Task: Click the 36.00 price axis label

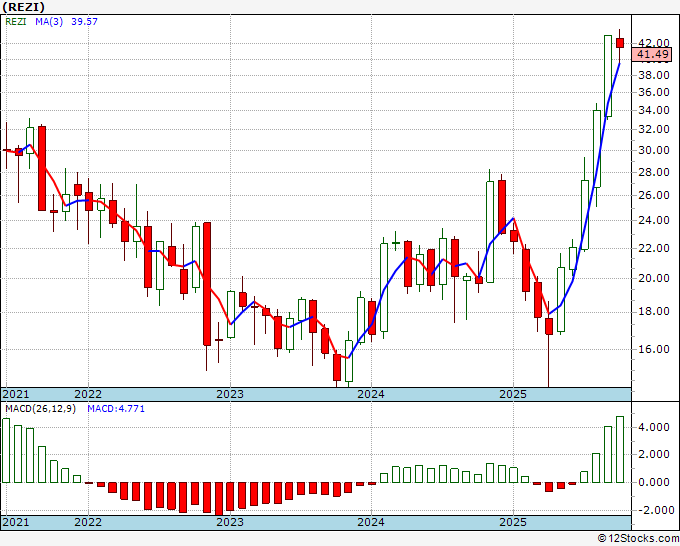Action: (x=654, y=92)
